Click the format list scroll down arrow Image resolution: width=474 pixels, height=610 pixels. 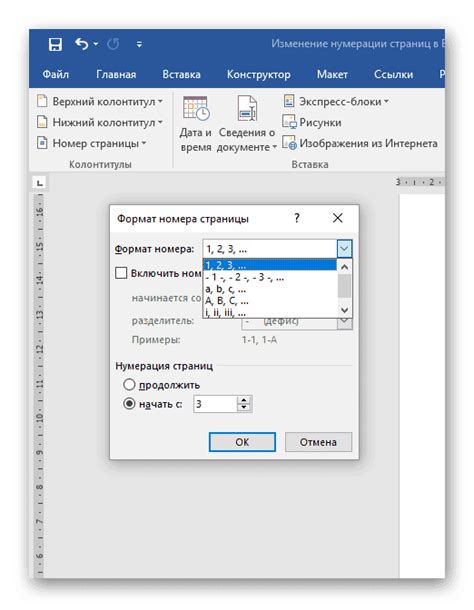pyautogui.click(x=344, y=310)
